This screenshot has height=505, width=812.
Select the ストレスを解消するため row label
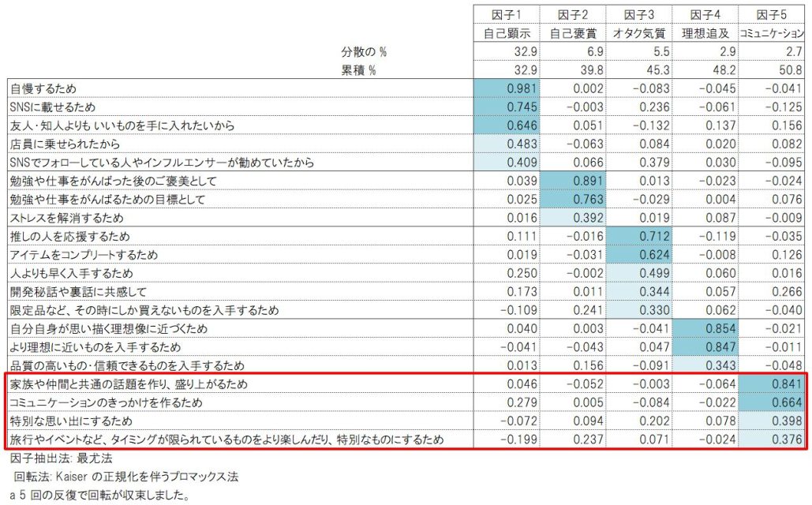click(x=67, y=218)
